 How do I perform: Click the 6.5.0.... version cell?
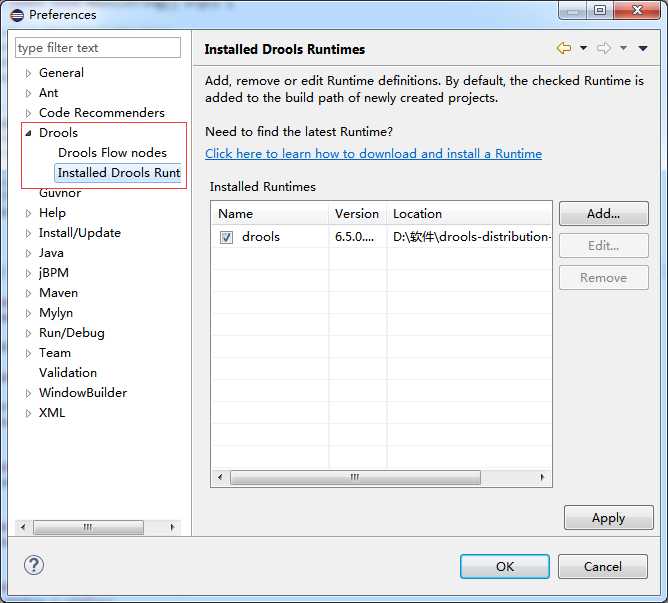coord(354,237)
